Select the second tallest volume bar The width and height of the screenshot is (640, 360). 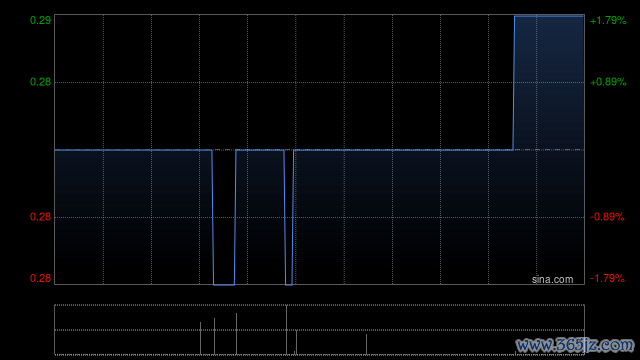coord(236,334)
